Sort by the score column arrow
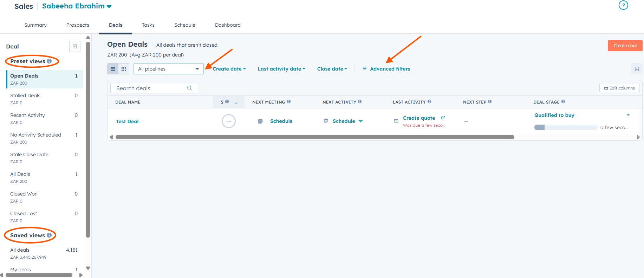Screen dimensions: 644x278 click(236, 102)
